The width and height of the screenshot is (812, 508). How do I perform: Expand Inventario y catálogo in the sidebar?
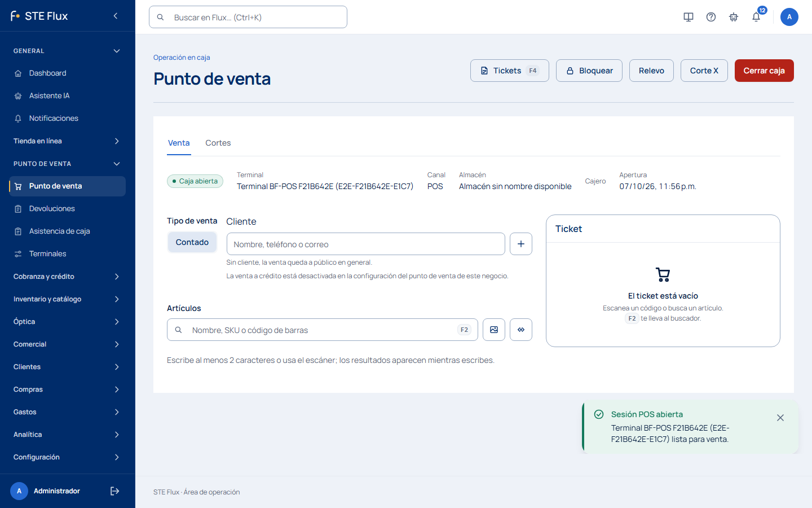[68, 299]
